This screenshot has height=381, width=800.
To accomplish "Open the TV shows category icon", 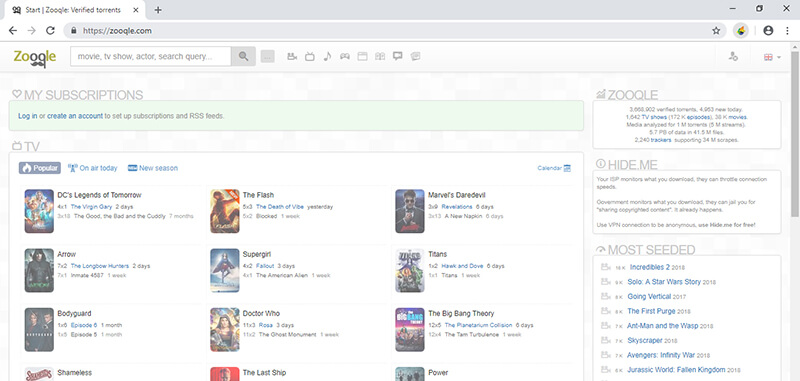I will click(x=309, y=57).
